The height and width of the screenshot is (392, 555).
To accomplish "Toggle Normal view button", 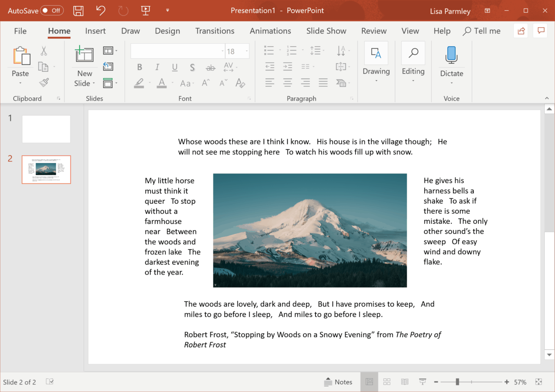I will coord(369,382).
